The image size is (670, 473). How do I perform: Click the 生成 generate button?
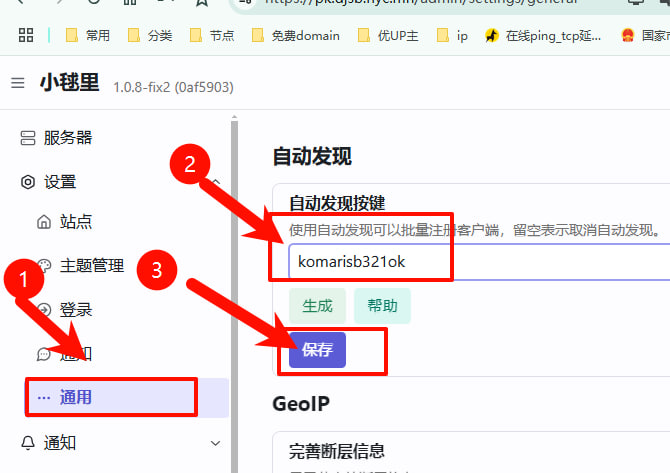click(x=317, y=305)
